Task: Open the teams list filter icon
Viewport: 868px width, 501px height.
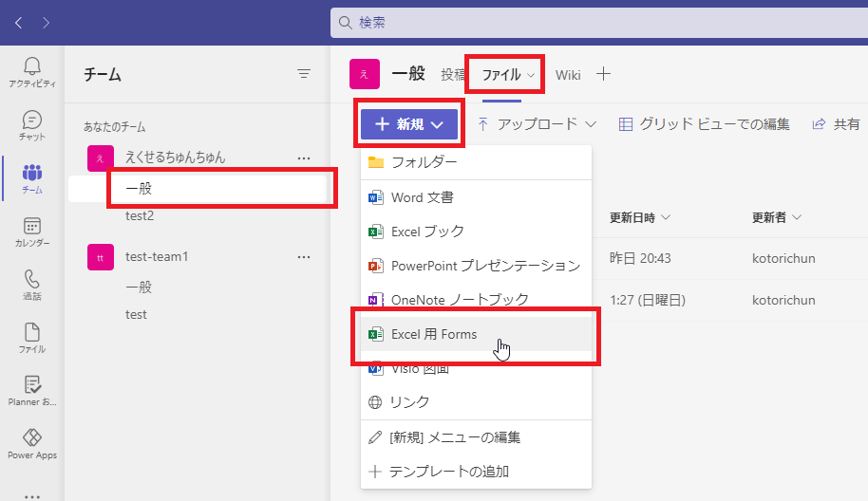Action: coord(303,74)
